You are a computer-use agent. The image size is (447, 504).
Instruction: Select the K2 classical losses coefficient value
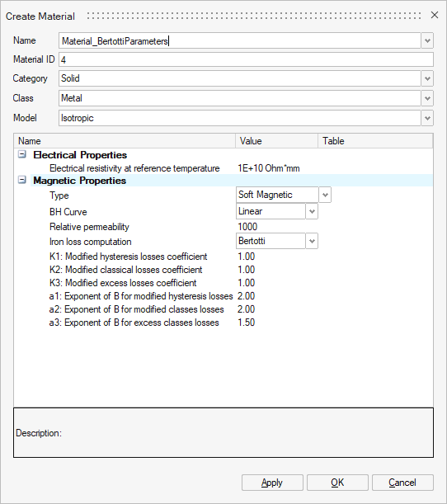tap(246, 270)
